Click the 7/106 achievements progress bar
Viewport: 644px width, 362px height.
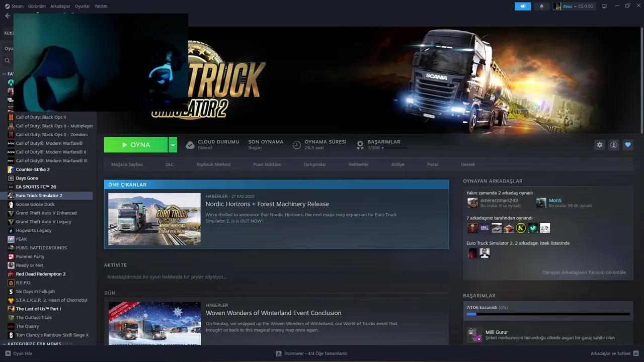coord(548,314)
